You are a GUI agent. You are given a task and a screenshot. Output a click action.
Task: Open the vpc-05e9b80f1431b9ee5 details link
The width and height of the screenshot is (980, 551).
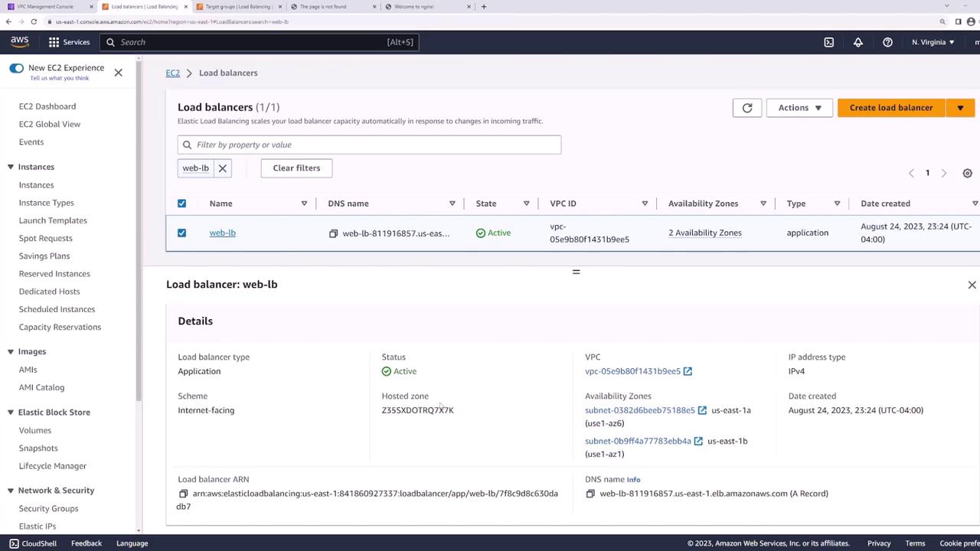[x=632, y=372]
